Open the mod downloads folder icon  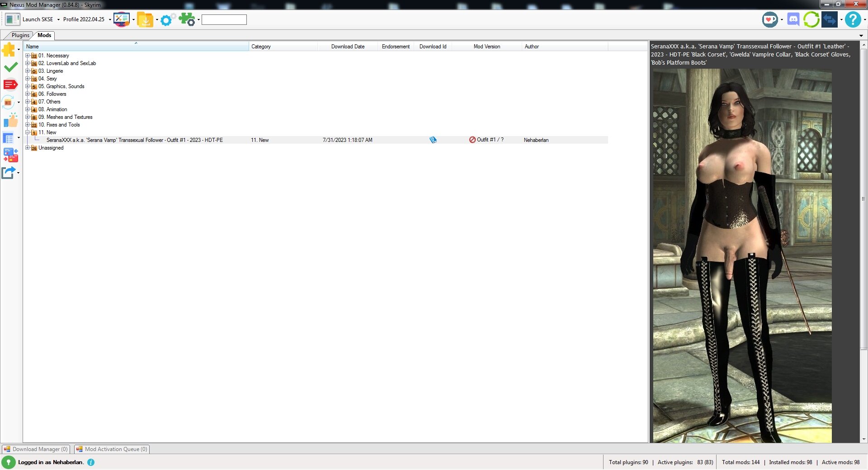click(145, 19)
